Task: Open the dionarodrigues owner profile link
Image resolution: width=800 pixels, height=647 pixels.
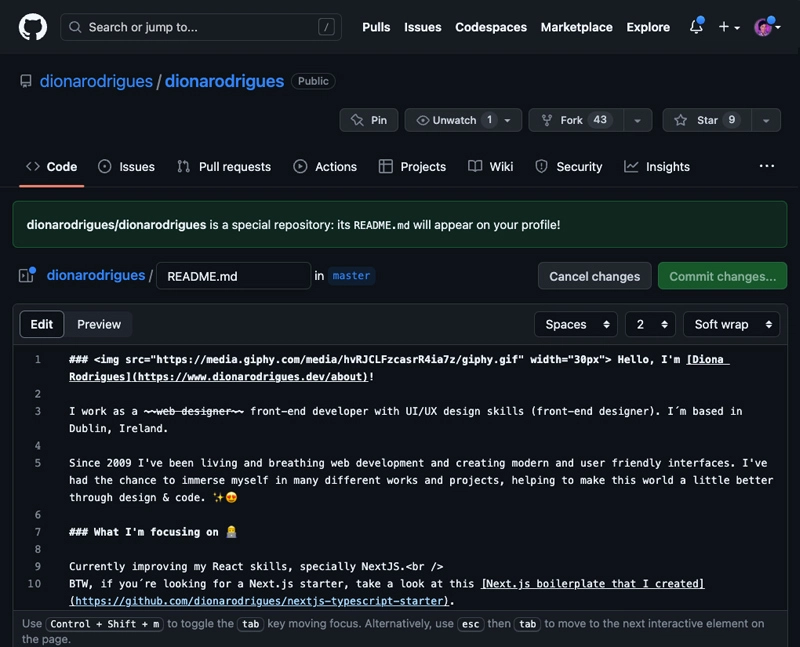Action: (96, 81)
